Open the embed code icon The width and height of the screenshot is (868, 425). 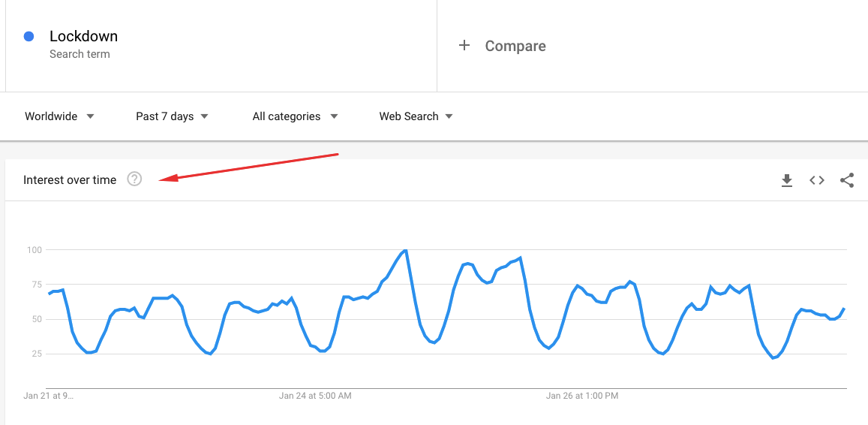click(817, 180)
